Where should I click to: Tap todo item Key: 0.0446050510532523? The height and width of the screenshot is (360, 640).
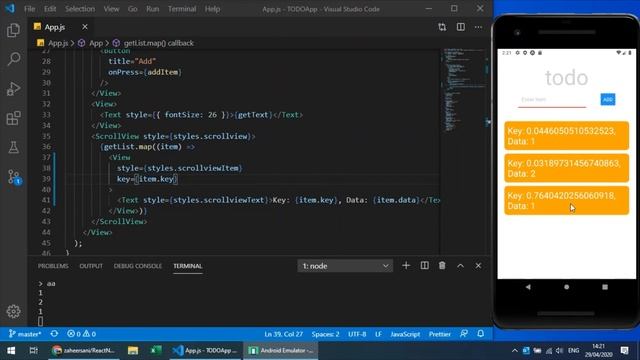click(567, 136)
